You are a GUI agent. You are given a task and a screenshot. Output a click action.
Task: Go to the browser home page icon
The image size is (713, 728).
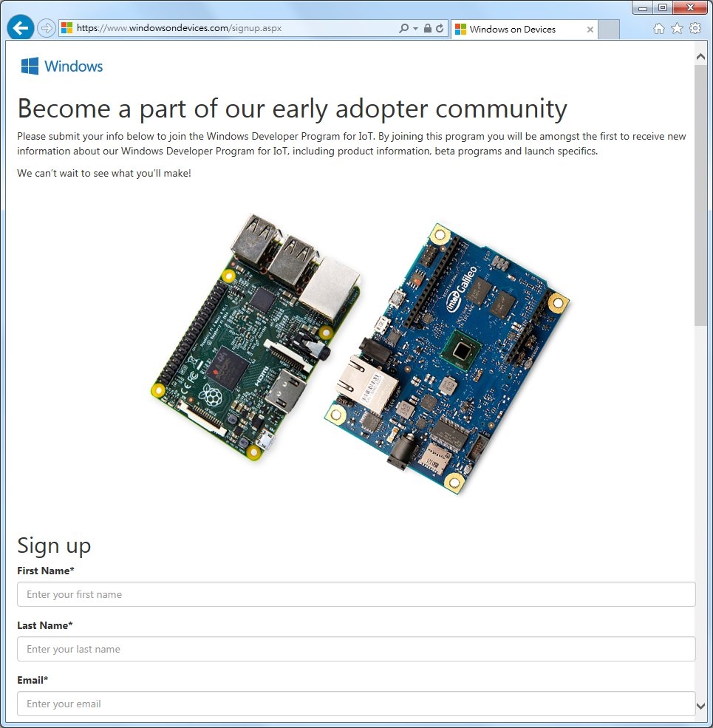tap(658, 29)
